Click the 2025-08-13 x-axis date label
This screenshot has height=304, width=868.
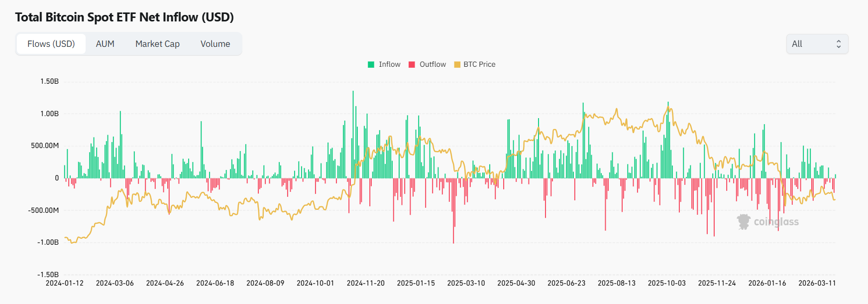pyautogui.click(x=616, y=283)
